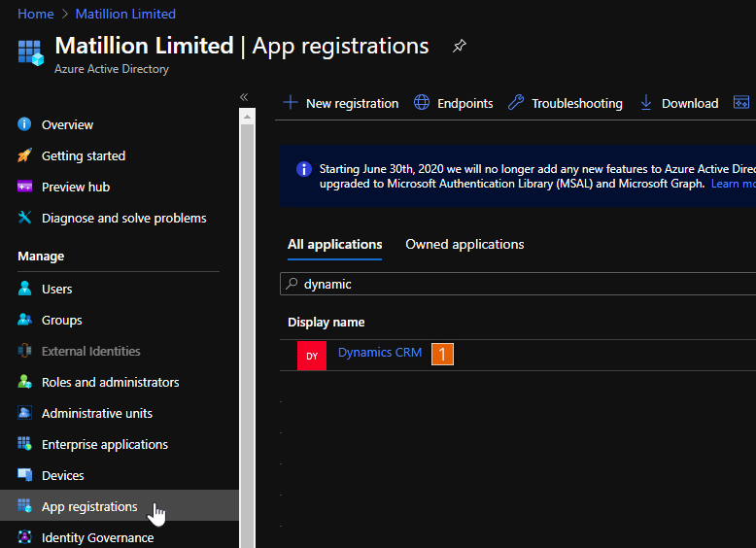The height and width of the screenshot is (548, 756).
Task: Click the Preview hub icon
Action: tap(24, 187)
